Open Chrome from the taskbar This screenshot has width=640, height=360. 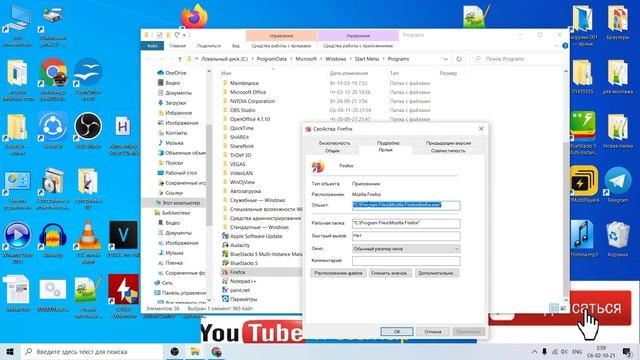click(216, 352)
